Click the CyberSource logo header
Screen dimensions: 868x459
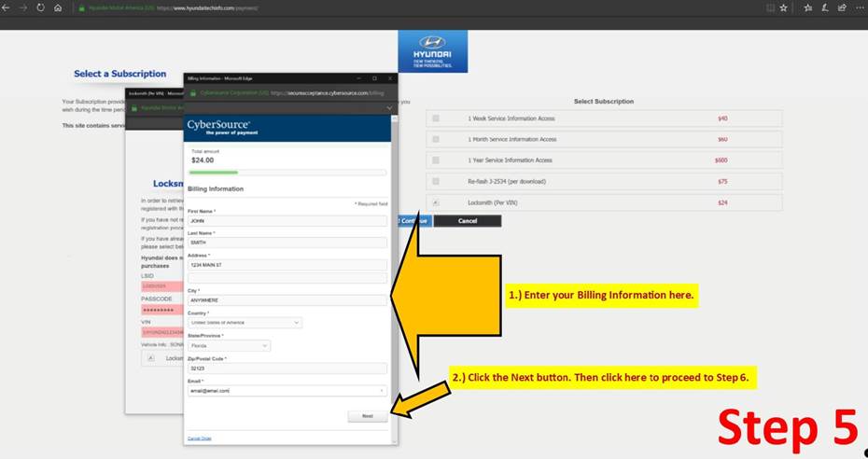pyautogui.click(x=222, y=128)
